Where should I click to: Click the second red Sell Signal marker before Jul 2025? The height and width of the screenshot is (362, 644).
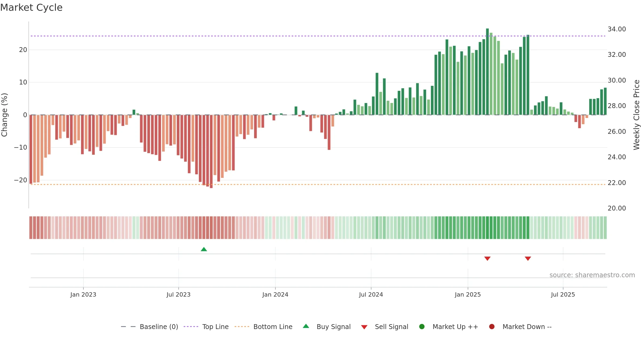(x=528, y=258)
